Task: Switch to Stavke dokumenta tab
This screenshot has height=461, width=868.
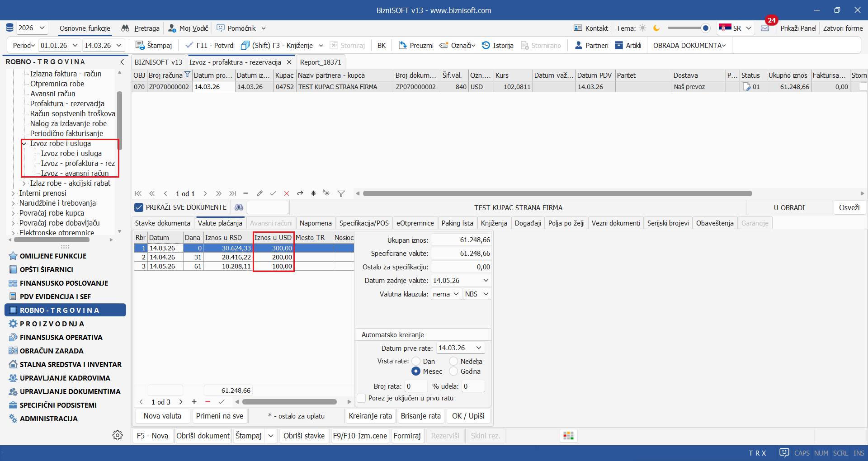Action: coord(163,223)
